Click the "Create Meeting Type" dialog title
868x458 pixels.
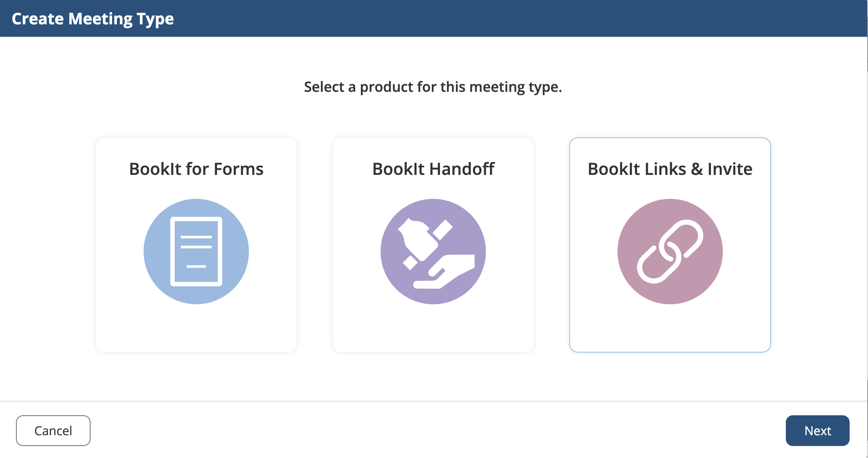pyautogui.click(x=93, y=19)
